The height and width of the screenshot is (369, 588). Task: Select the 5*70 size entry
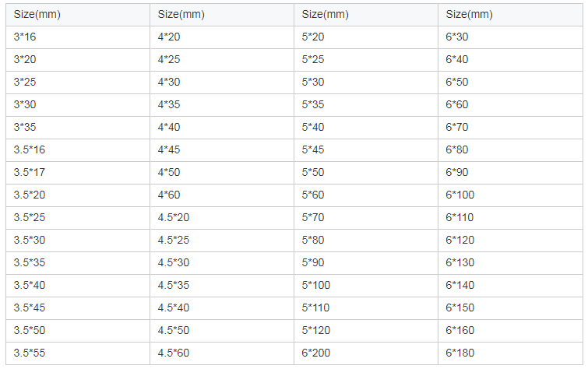pyautogui.click(x=365, y=218)
